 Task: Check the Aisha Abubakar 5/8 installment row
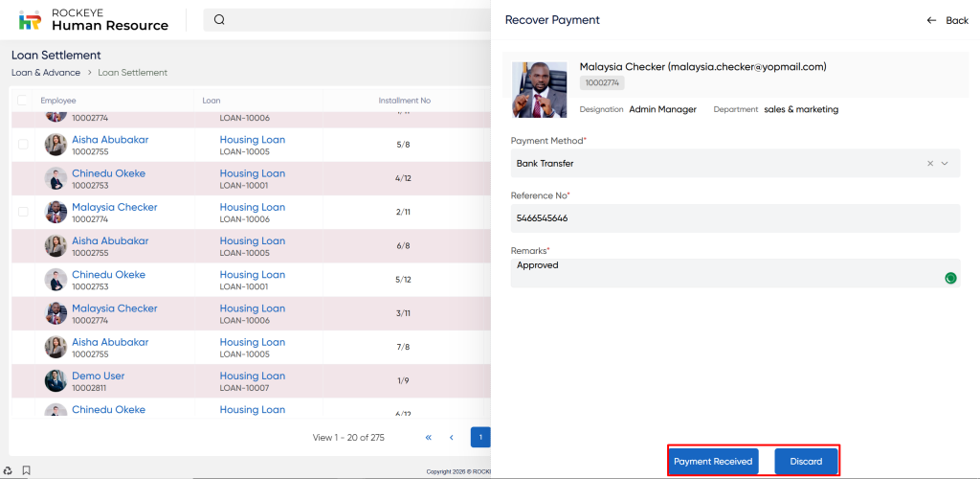(23, 145)
